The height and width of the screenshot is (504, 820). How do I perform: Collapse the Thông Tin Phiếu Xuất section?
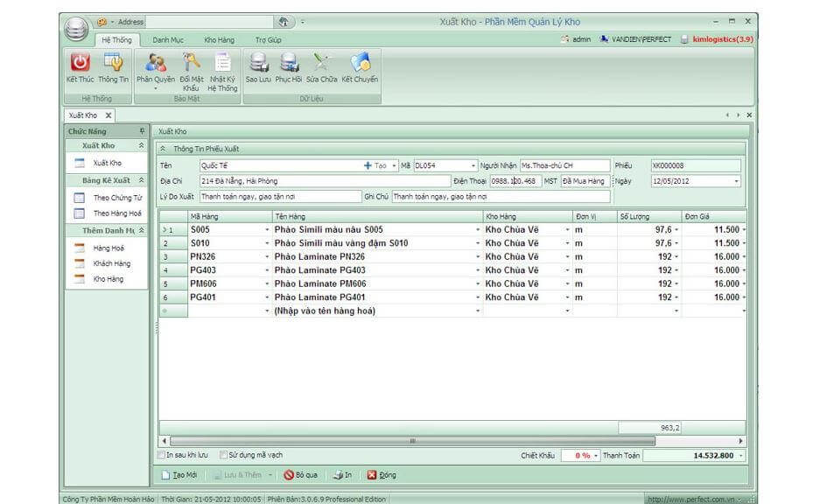163,149
